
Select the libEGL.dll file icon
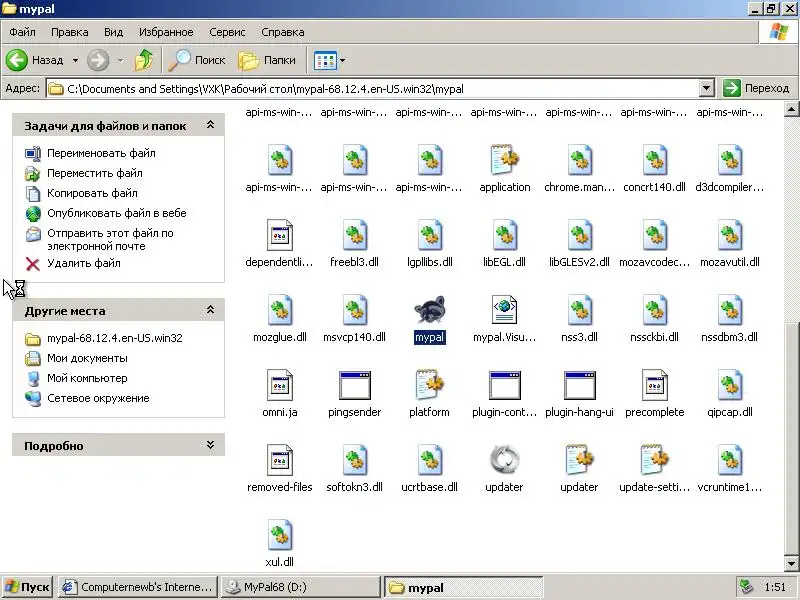(505, 235)
